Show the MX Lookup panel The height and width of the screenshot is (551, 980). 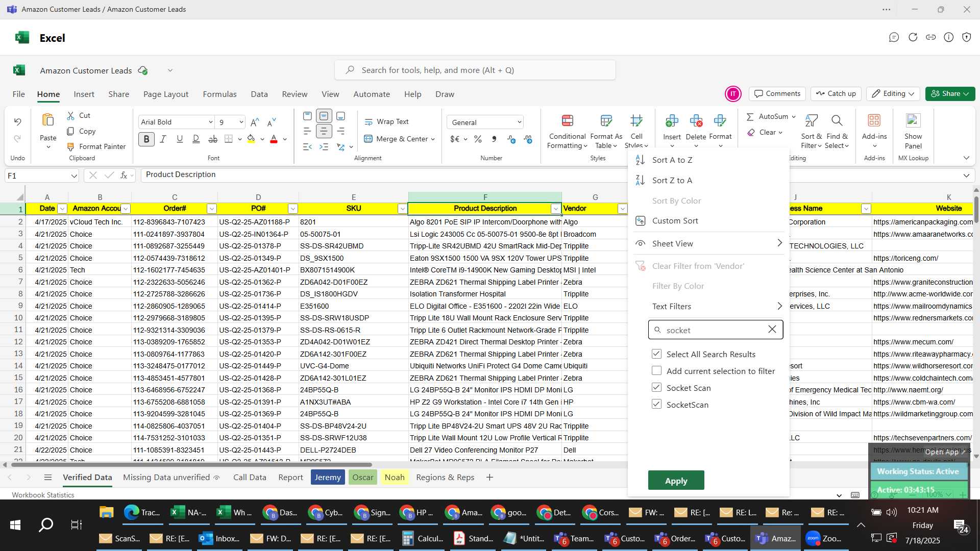tap(913, 131)
